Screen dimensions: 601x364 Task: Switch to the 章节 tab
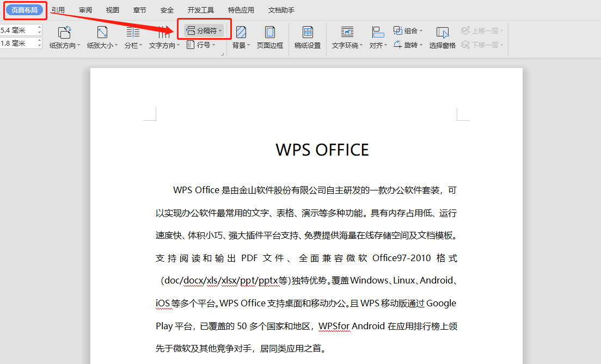[x=140, y=10]
